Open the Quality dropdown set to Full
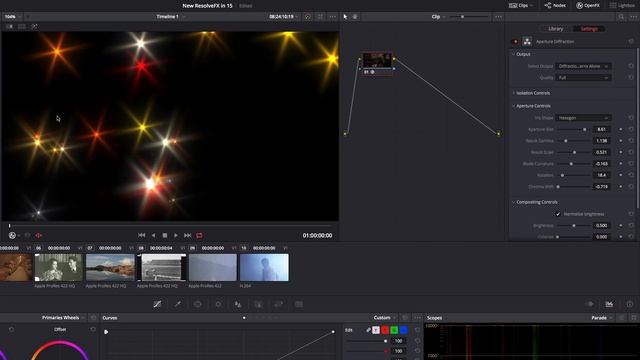The height and width of the screenshot is (360, 640). (x=583, y=78)
